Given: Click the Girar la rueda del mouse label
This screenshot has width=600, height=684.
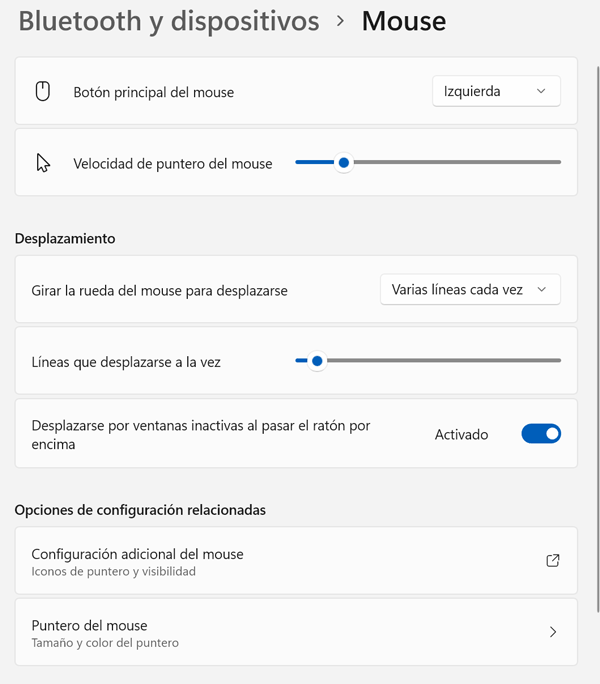Looking at the screenshot, I should pyautogui.click(x=160, y=291).
